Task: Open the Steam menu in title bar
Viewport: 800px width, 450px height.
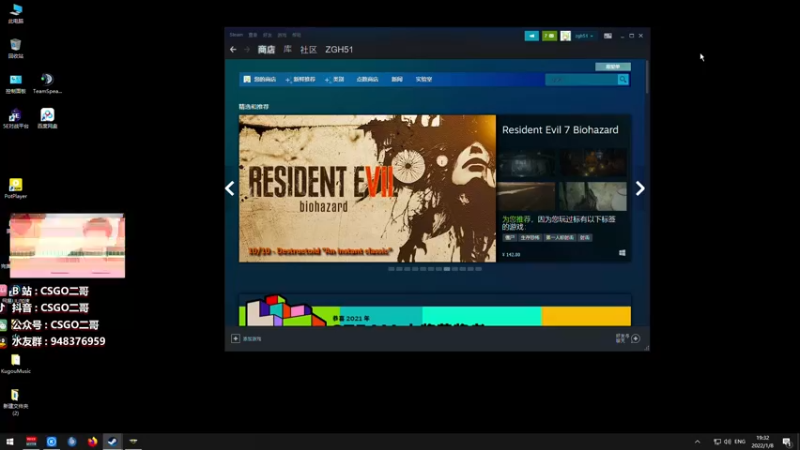Action: click(x=236, y=35)
